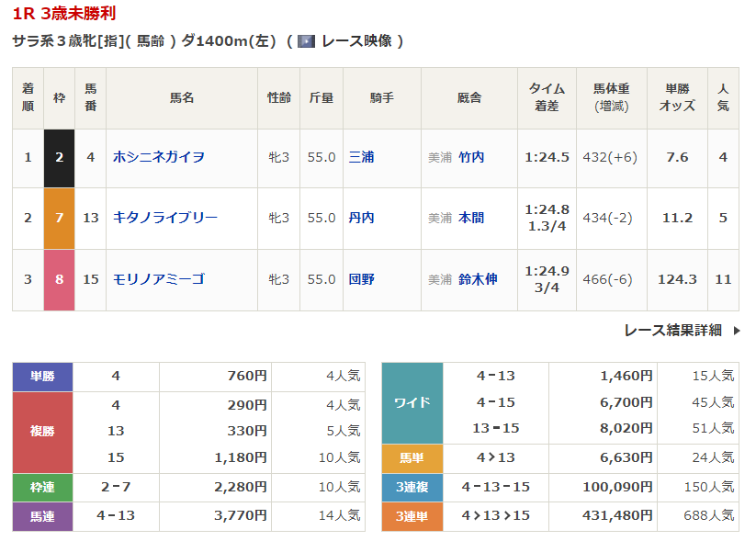Click the 馬連 payout label

pos(42,516)
